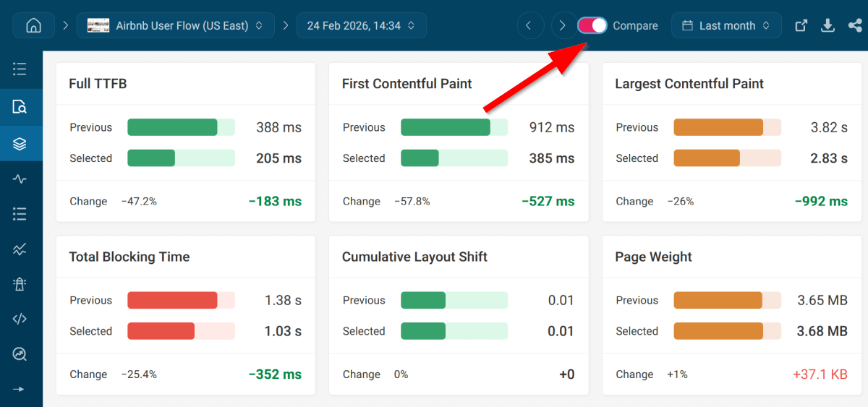Viewport: 868px width, 407px height.
Task: Select the layers sidebar icon
Action: coord(20,144)
